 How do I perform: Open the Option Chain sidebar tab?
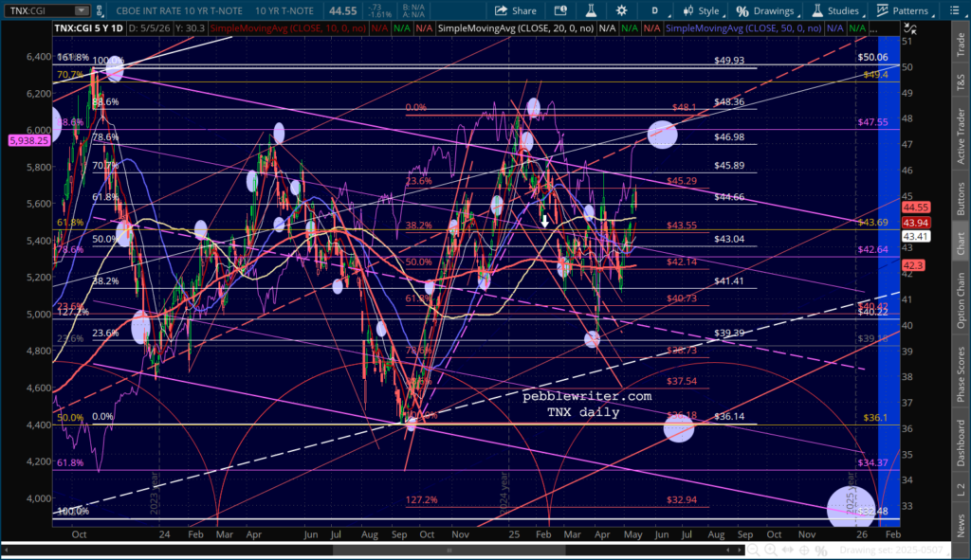pyautogui.click(x=961, y=300)
